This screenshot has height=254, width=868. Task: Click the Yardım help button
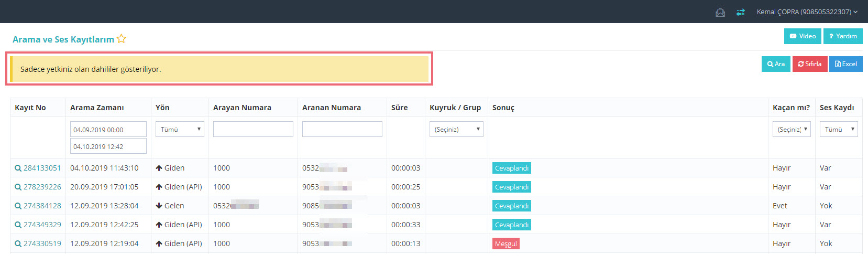(x=843, y=36)
